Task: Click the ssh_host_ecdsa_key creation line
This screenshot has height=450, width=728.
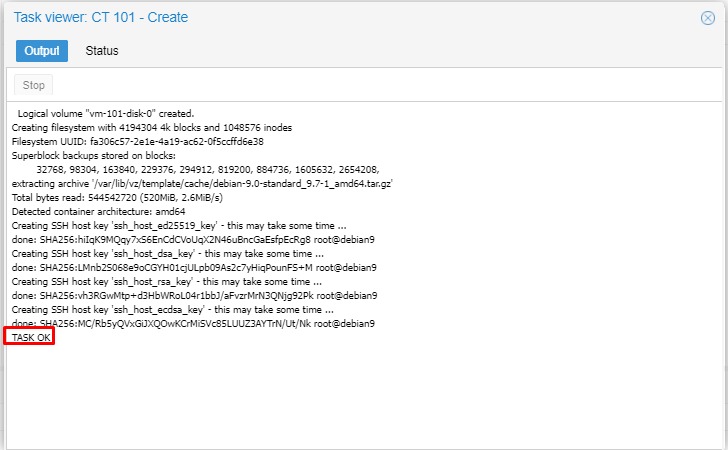Action: coord(172,309)
